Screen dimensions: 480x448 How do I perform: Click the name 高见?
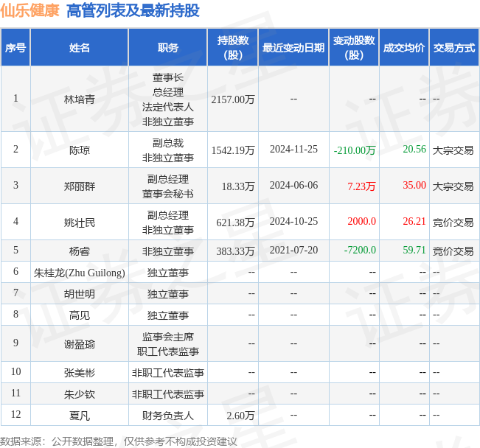[x=80, y=315]
